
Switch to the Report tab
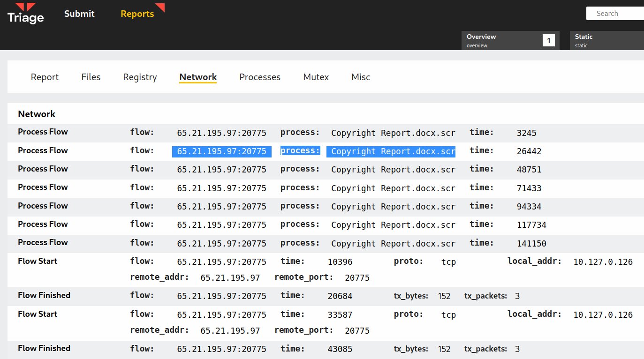point(45,77)
